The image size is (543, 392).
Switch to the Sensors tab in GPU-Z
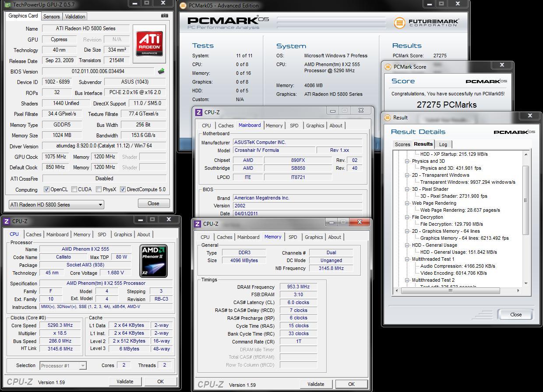click(51, 17)
